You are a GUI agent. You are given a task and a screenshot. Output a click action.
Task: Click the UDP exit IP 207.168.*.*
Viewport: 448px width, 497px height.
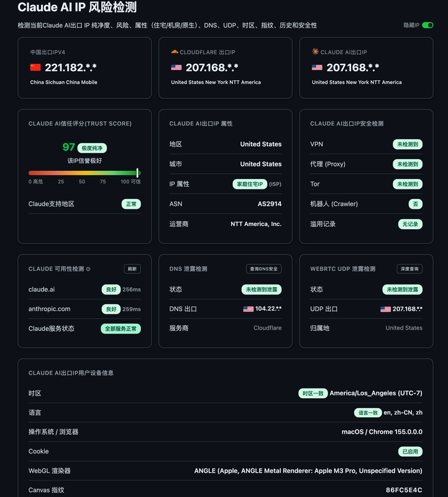click(x=408, y=309)
